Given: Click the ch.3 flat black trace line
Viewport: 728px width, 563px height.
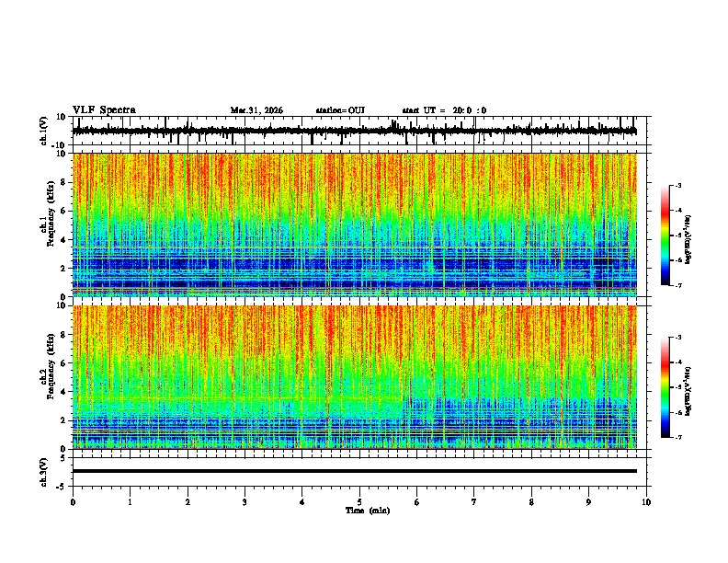Looking at the screenshot, I should click(x=355, y=471).
